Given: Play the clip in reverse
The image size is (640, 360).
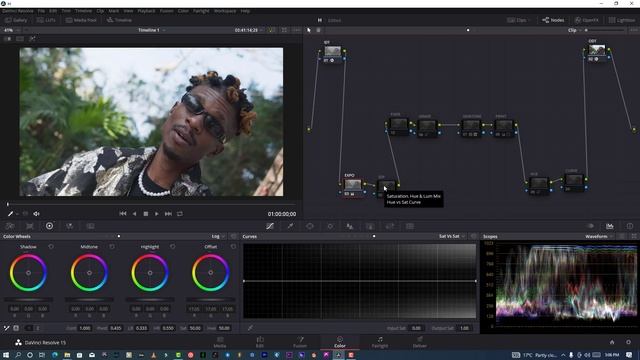Looking at the screenshot, I should (x=134, y=213).
